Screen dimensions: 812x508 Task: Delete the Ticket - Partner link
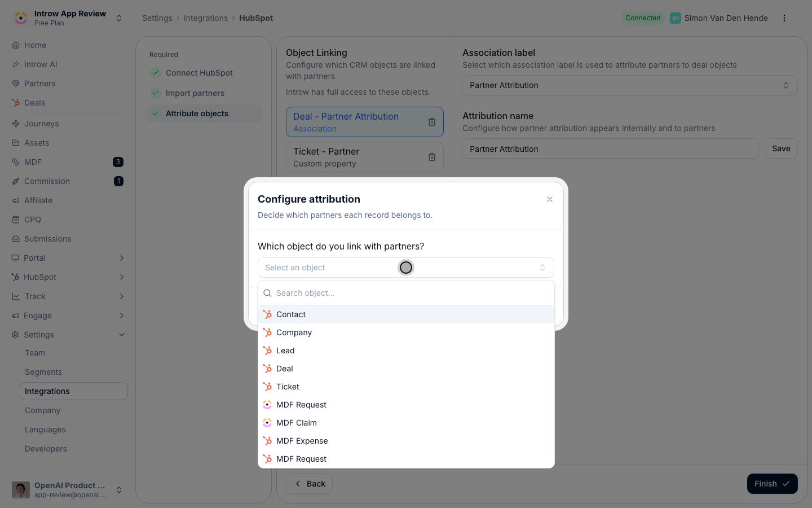tap(432, 157)
